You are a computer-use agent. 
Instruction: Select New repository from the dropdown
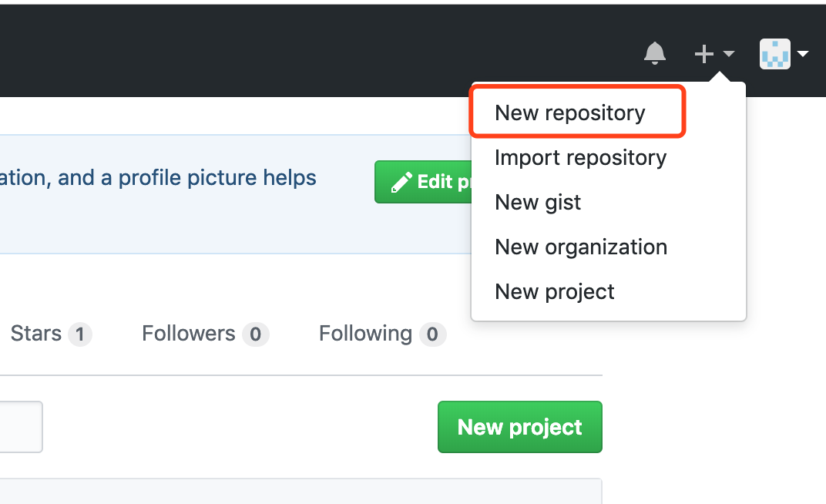pos(570,113)
